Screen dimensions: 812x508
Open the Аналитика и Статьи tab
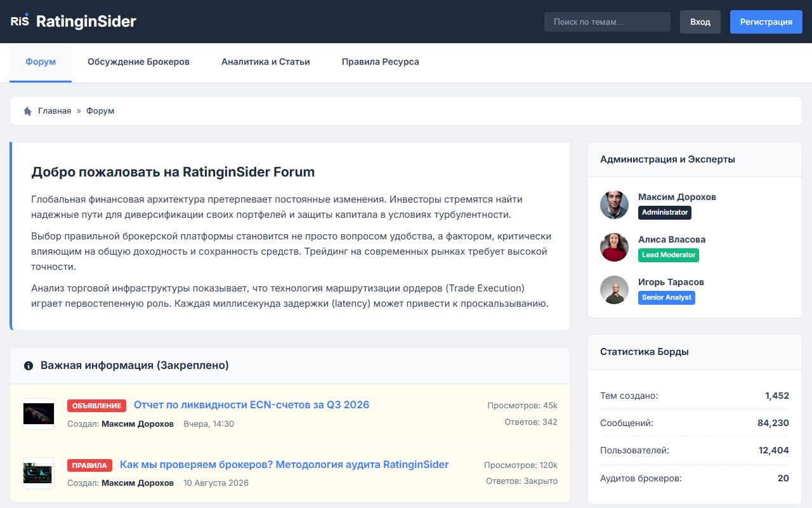pyautogui.click(x=266, y=62)
